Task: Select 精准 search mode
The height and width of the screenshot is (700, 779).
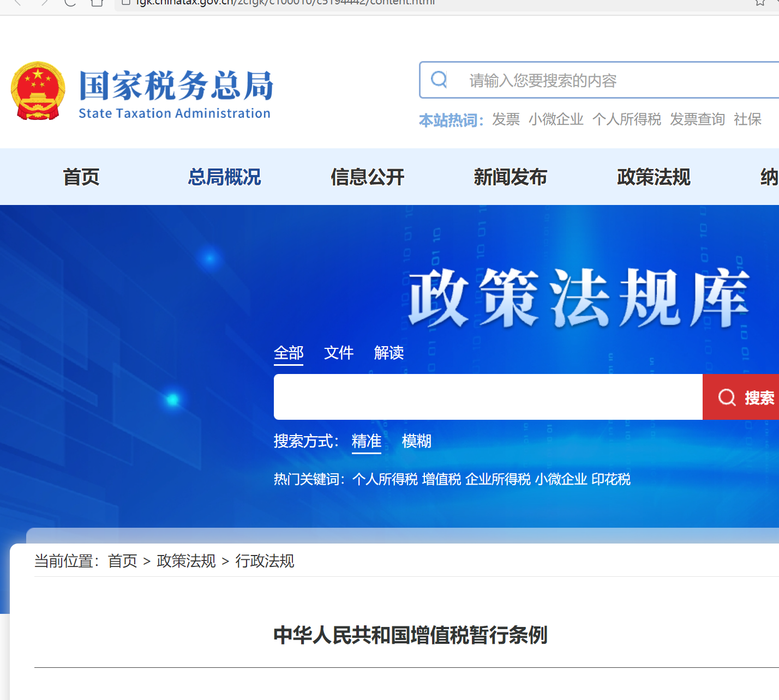Action: coord(366,442)
